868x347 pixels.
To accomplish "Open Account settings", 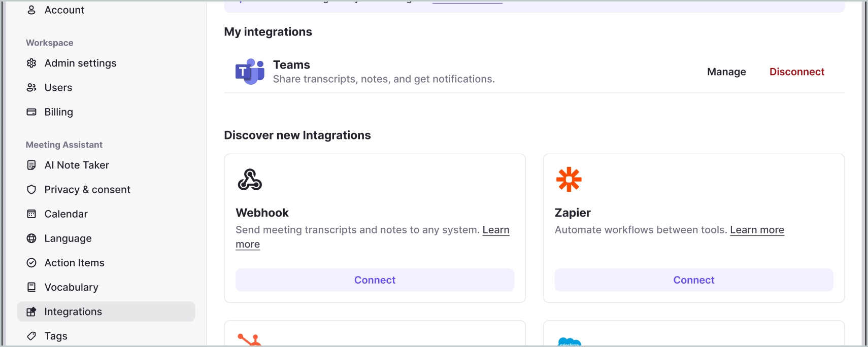I will click(x=64, y=10).
